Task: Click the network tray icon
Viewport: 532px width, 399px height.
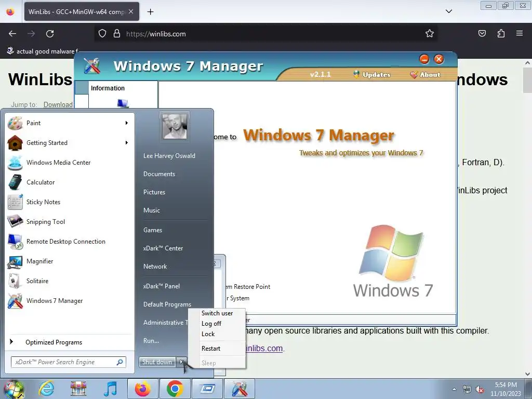Action: (467, 389)
